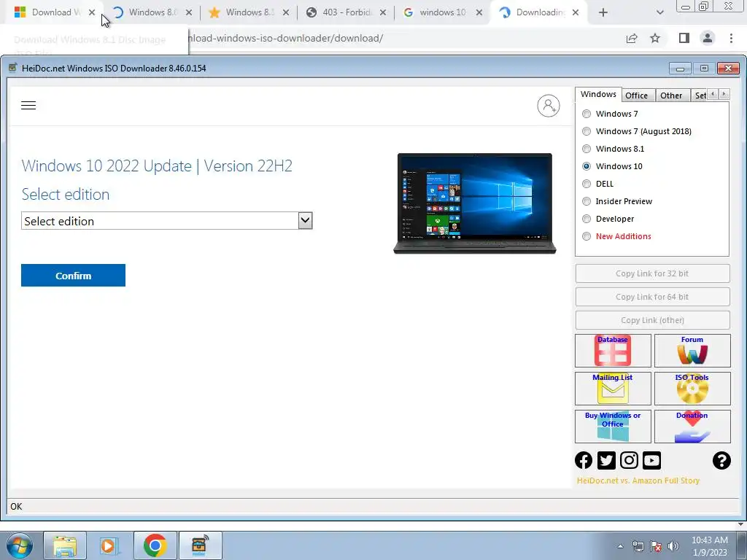Click the Windows 10 laptop image
The height and width of the screenshot is (560, 747).
[475, 203]
